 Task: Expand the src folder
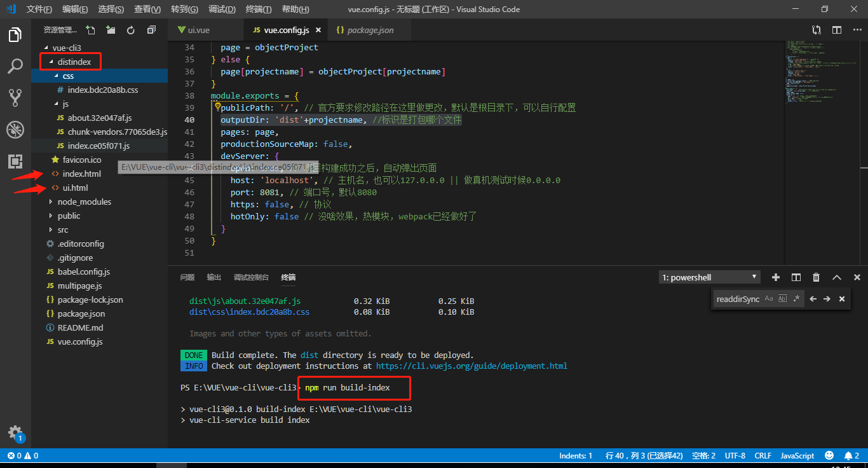tap(99, 230)
